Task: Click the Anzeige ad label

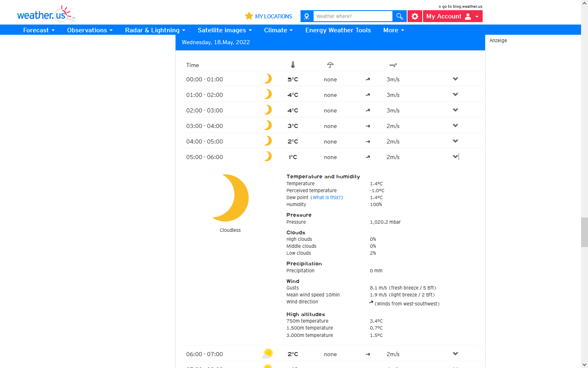Action: pos(498,40)
